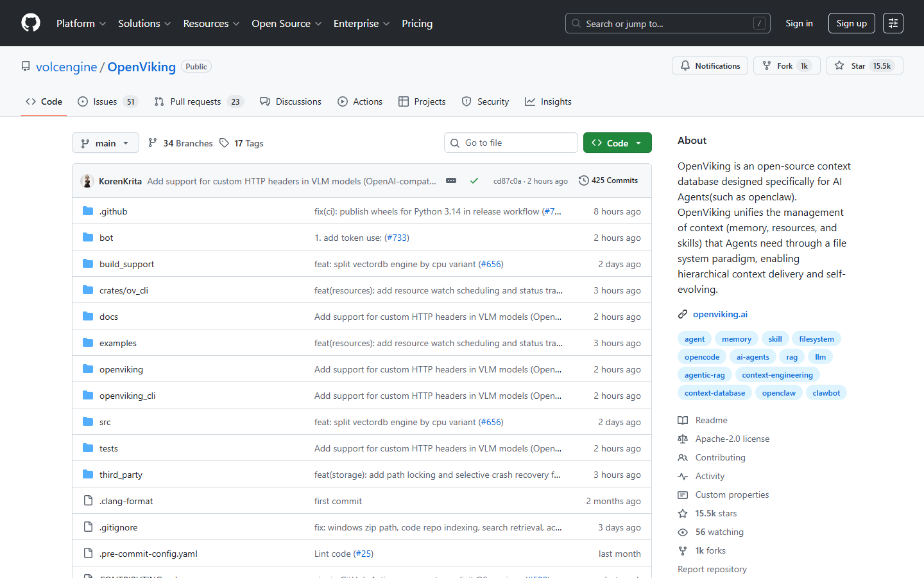
Task: View commit history via the 425 Commits clock icon
Action: coord(583,180)
